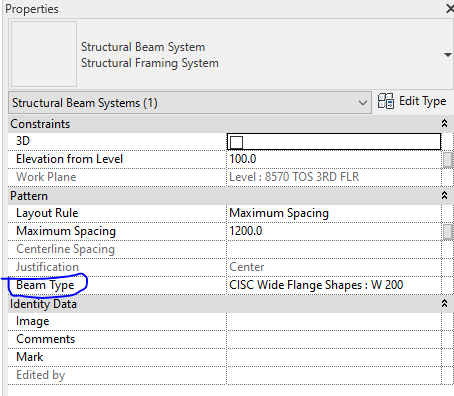Click the Identity Data section header
The height and width of the screenshot is (396, 454).
(x=231, y=303)
